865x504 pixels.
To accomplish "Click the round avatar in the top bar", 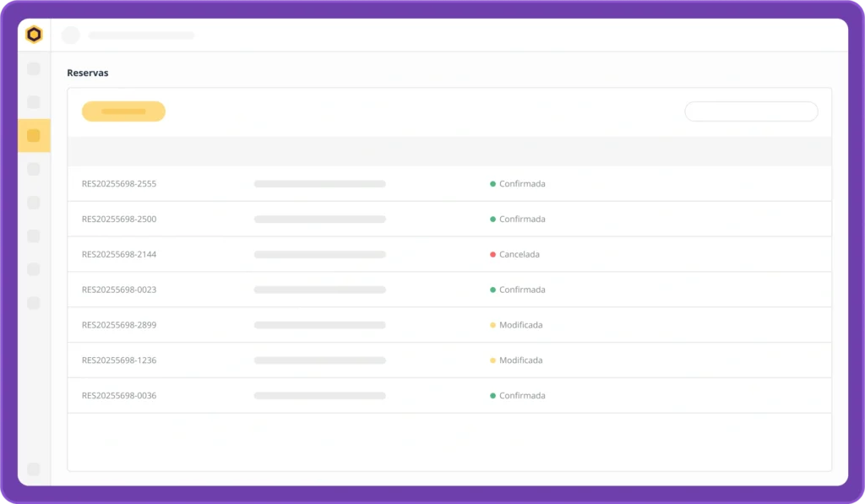I will [71, 35].
